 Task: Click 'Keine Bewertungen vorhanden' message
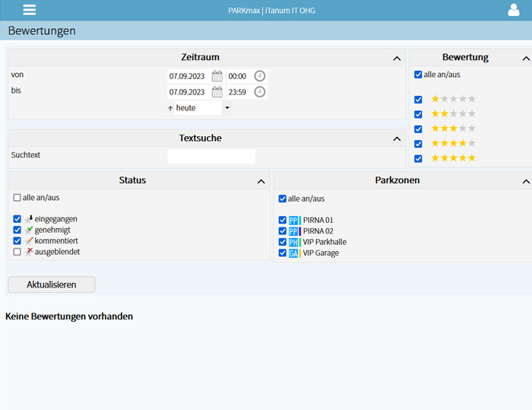click(69, 316)
